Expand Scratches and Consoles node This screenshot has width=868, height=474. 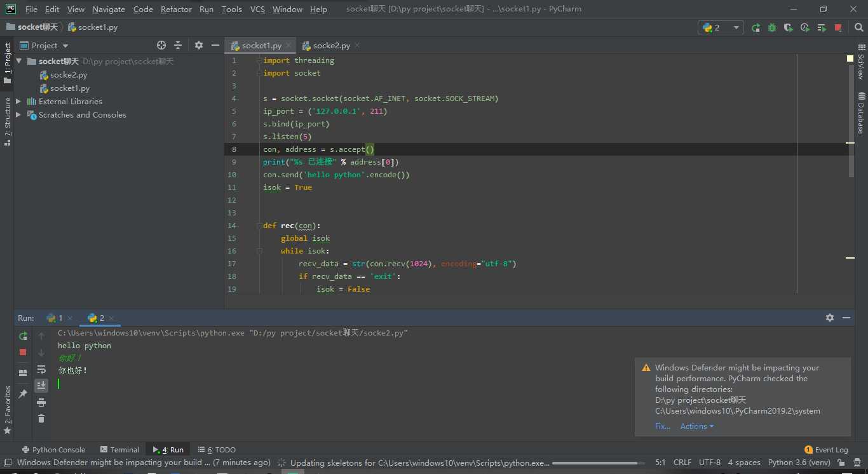[18, 114]
